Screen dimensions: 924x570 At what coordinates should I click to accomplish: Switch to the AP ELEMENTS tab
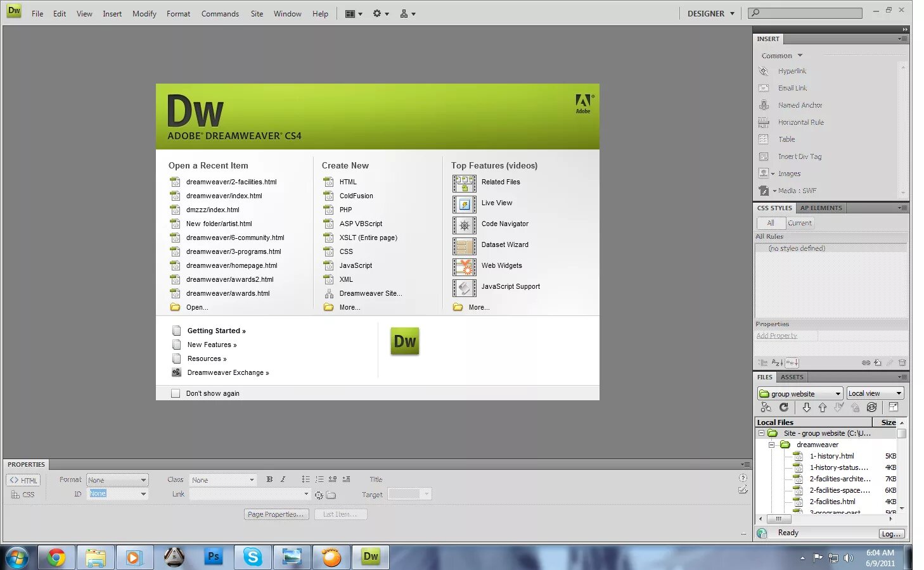click(821, 208)
